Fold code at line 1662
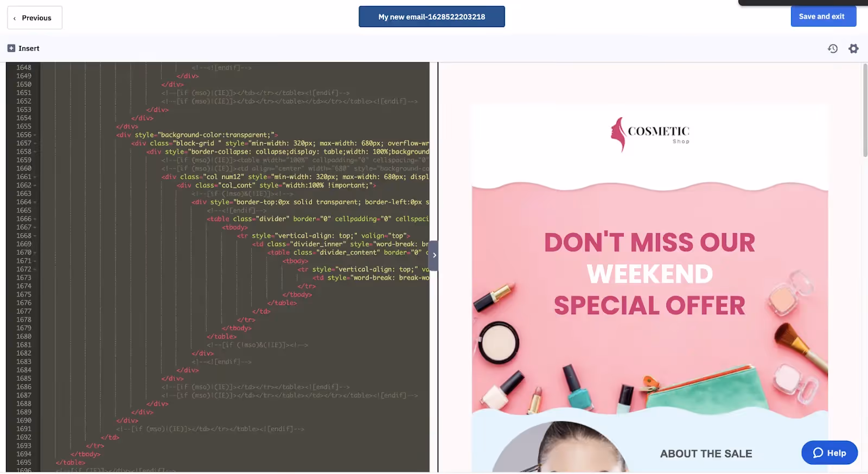 [35, 186]
